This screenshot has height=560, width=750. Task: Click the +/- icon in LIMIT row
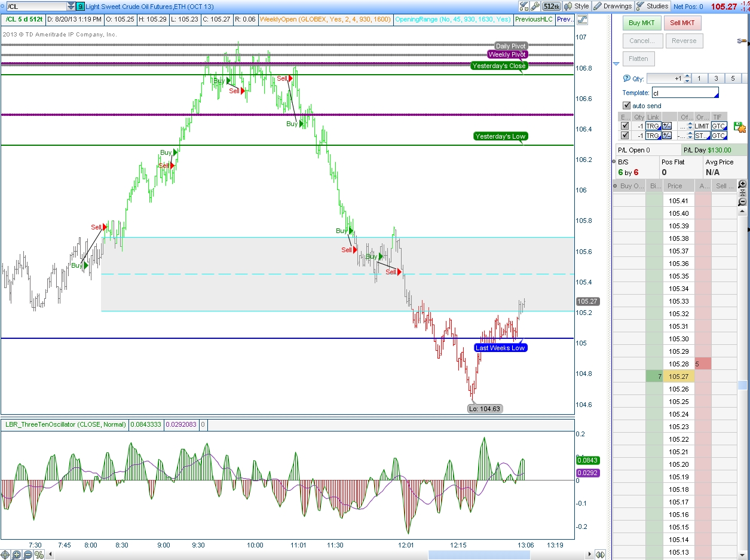click(x=668, y=126)
